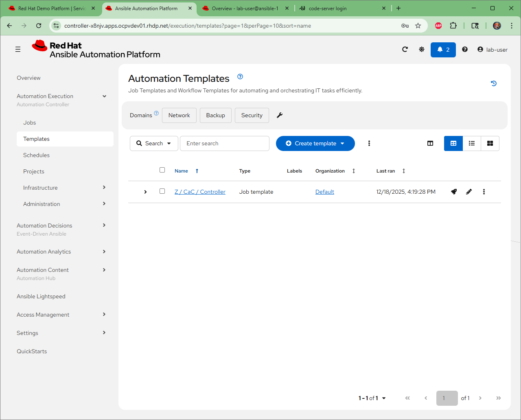Click the manage columns icon
The width and height of the screenshot is (521, 420).
(430, 143)
